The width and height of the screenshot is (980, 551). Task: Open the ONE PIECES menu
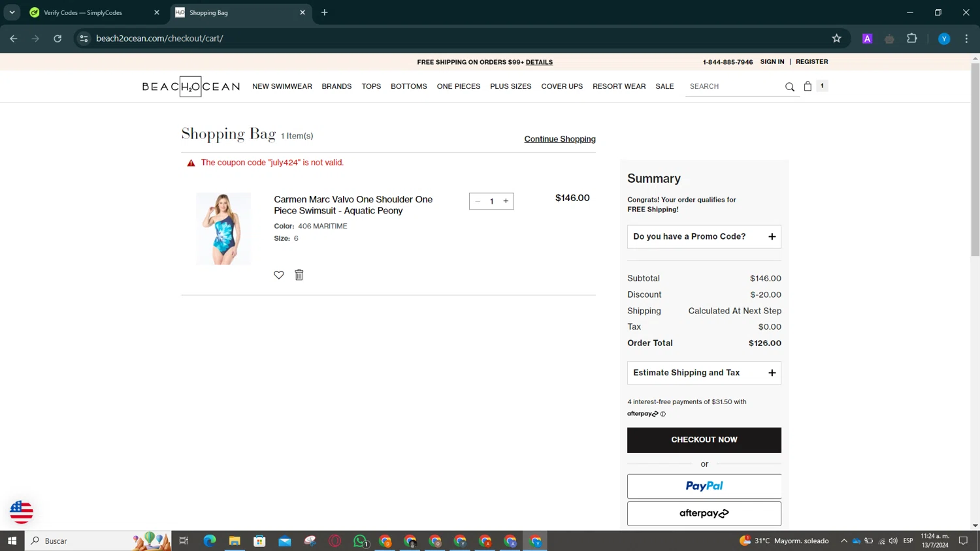tap(459, 86)
